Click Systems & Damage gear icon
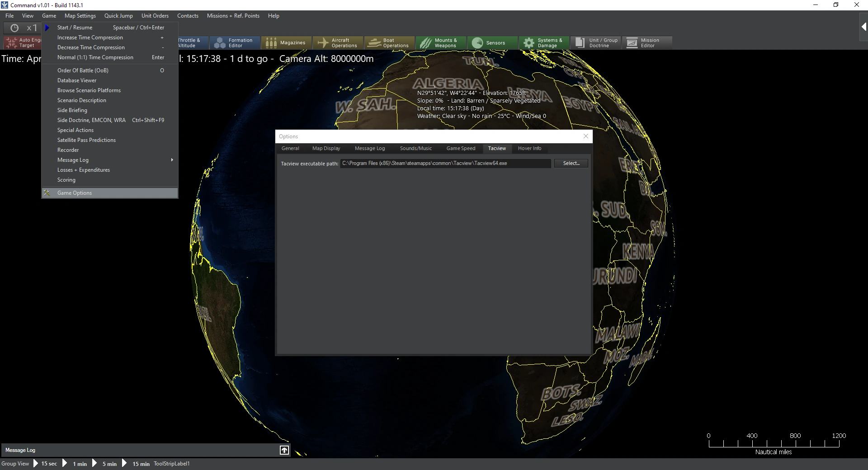Viewport: 868px width, 470px height. click(x=528, y=43)
